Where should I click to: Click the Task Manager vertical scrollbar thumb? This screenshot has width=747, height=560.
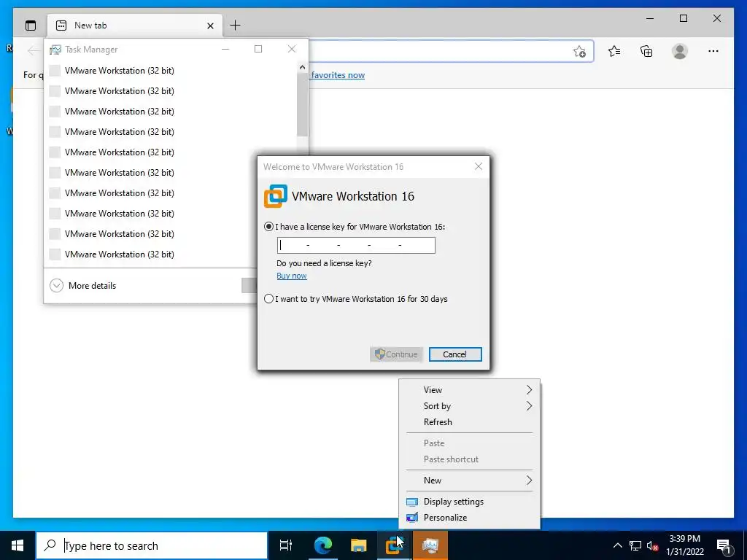[302, 105]
